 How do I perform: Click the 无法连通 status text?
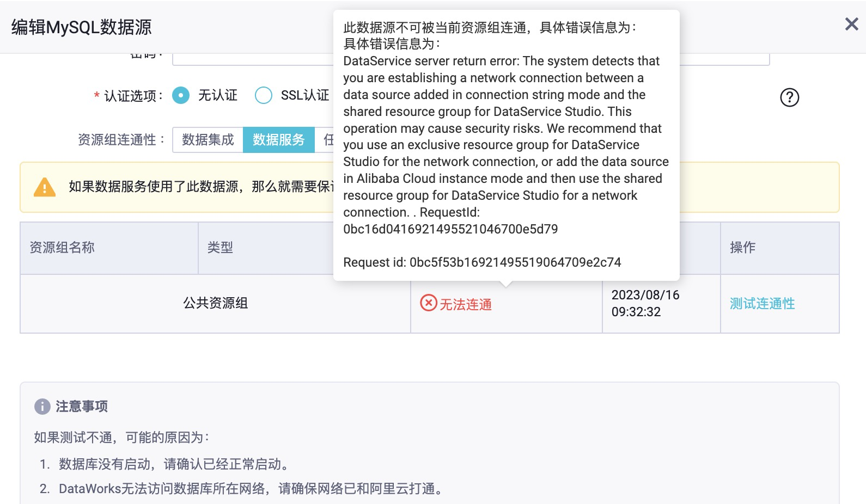(466, 305)
